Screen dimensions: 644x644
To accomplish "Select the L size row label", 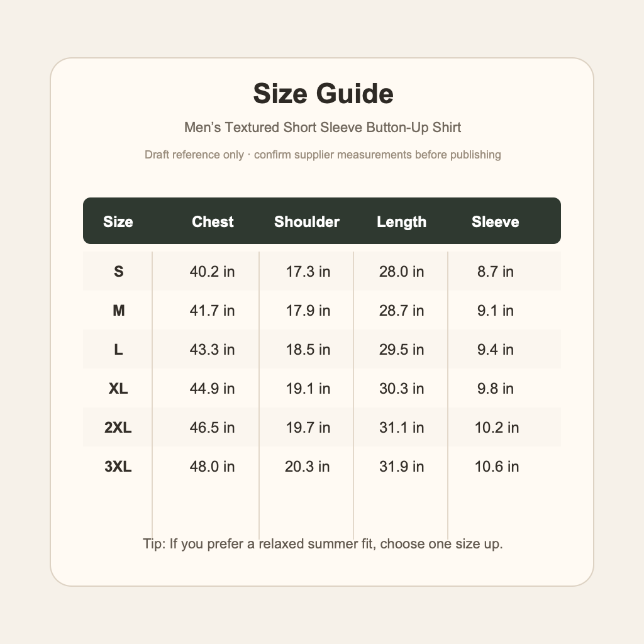I will [x=118, y=350].
